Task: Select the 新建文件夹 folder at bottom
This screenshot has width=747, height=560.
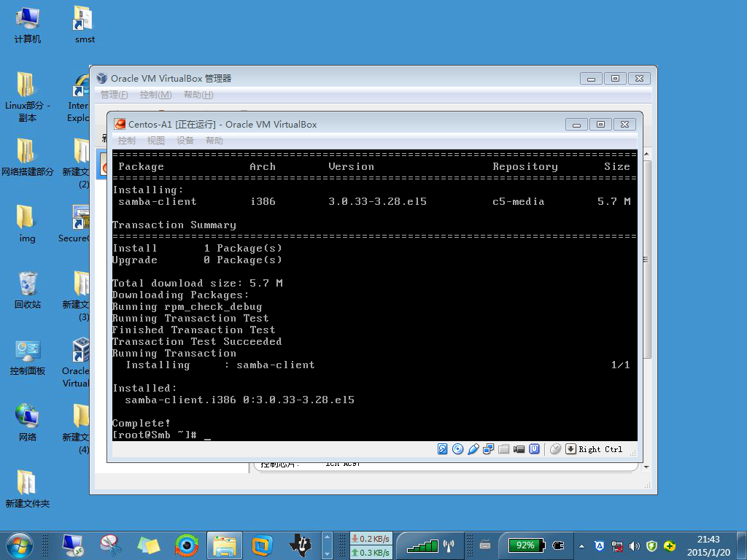Action: (x=28, y=488)
